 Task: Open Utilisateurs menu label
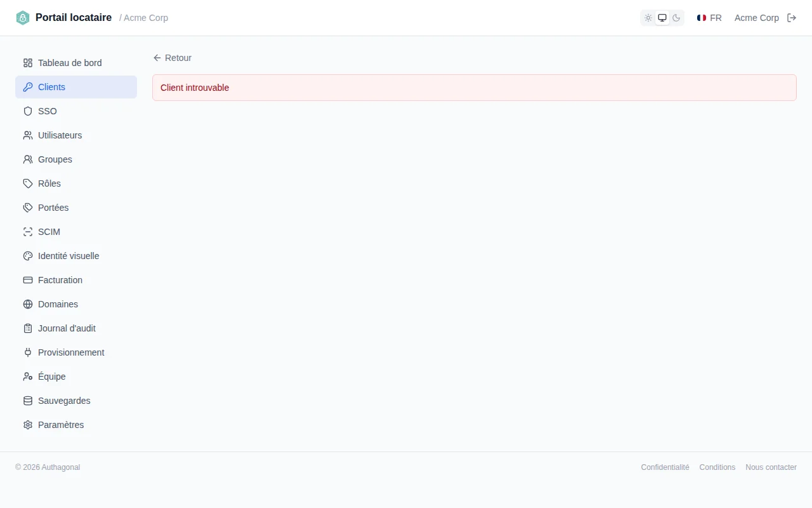(x=60, y=135)
